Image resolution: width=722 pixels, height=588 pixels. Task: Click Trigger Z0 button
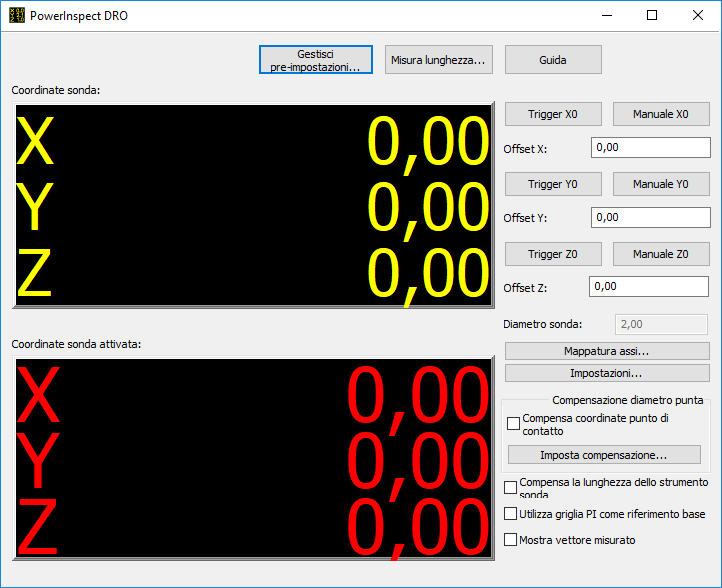553,254
